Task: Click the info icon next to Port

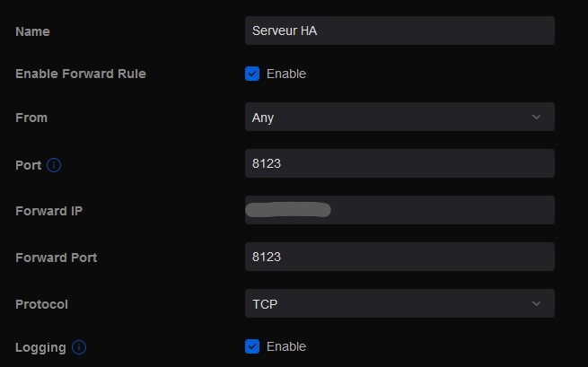Action: [54, 165]
